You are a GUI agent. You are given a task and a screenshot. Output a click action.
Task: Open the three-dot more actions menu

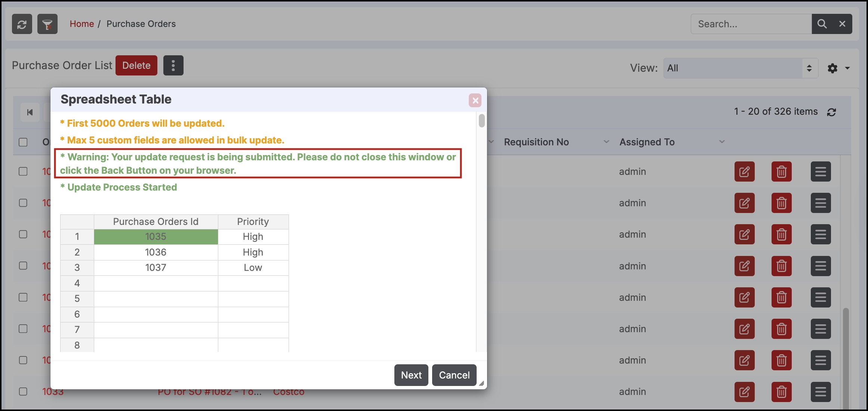[173, 66]
